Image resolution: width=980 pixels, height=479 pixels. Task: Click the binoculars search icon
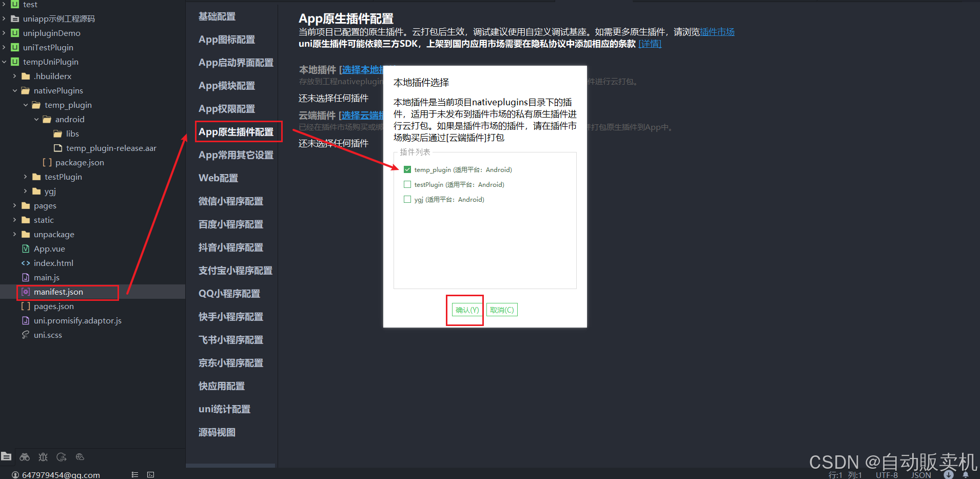(x=24, y=456)
